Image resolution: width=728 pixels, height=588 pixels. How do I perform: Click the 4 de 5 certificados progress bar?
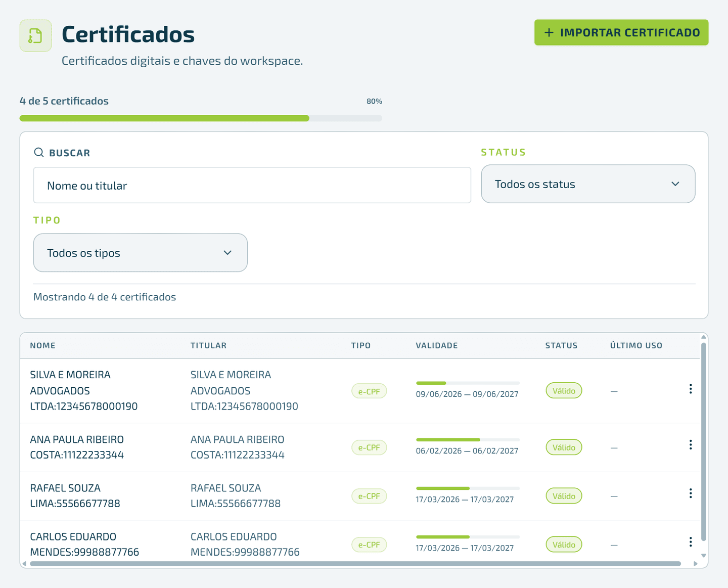201,118
